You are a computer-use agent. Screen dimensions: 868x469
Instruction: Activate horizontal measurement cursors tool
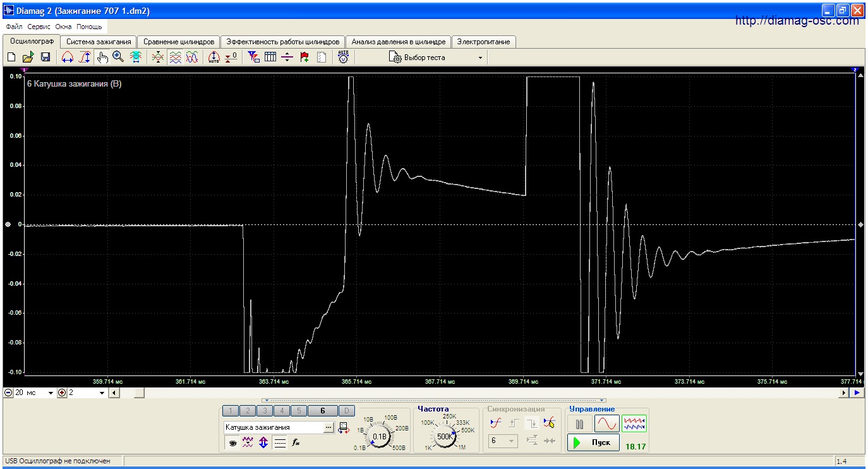pos(68,57)
